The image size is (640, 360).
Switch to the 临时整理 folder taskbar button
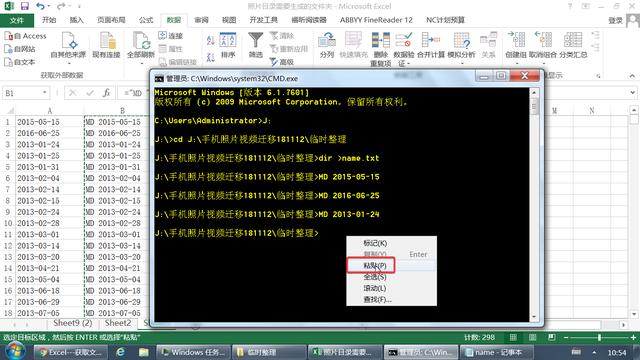point(269,352)
